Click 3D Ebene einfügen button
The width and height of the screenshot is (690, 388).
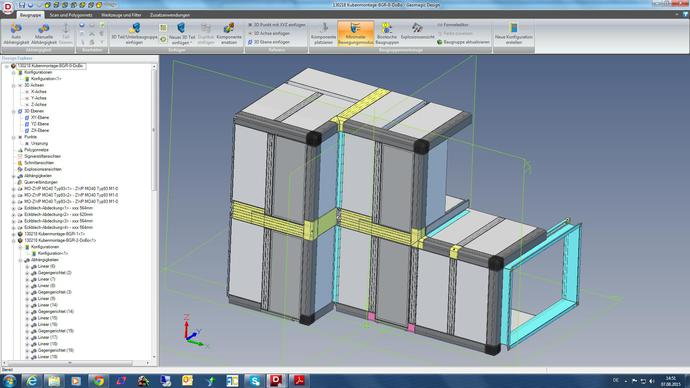(269, 42)
